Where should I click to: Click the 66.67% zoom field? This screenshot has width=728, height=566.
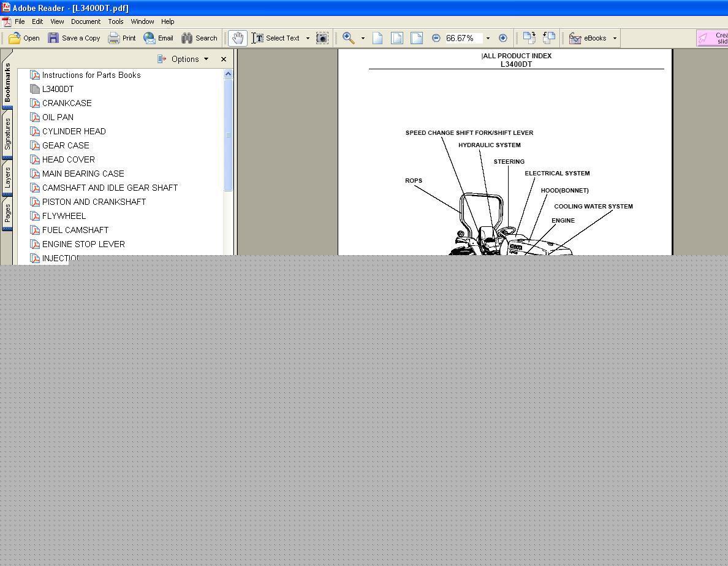(x=463, y=38)
